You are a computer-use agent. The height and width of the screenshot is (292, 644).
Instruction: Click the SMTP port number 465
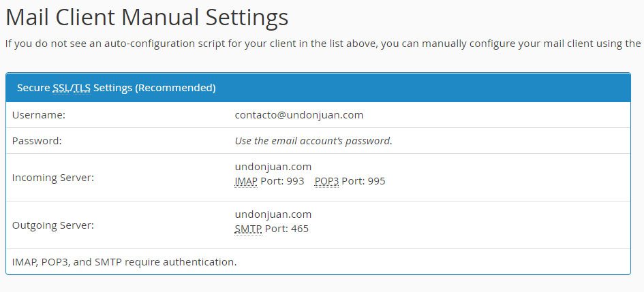(x=300, y=229)
